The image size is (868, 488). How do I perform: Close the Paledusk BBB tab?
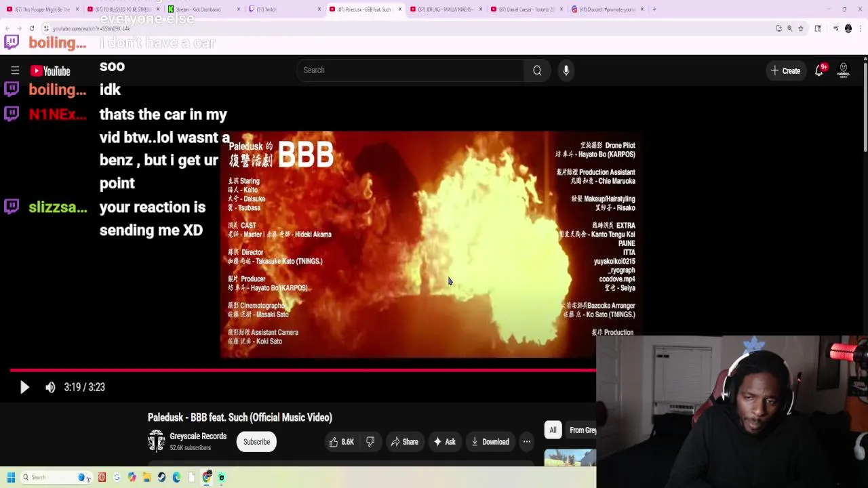click(400, 9)
